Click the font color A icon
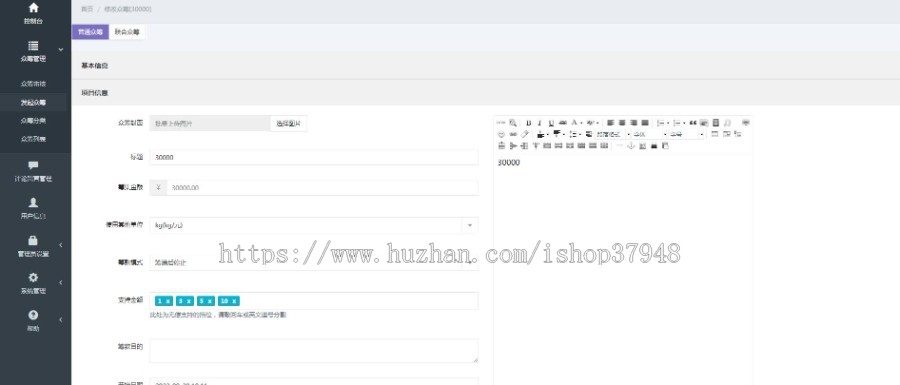The height and width of the screenshot is (385, 900). pos(575,123)
